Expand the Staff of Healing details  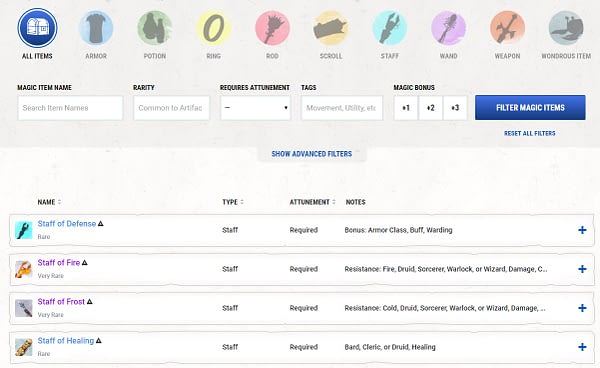[x=582, y=347]
